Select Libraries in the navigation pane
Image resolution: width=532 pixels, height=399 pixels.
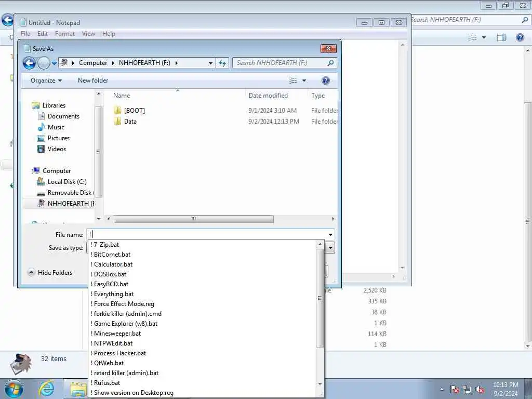coord(54,105)
